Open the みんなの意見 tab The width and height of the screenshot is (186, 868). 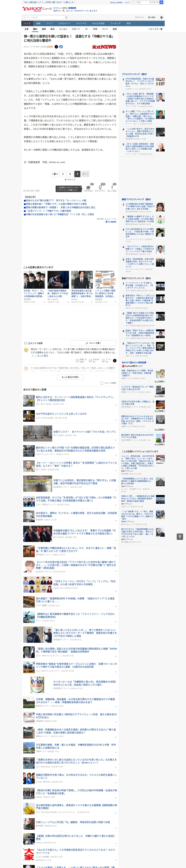[99, 24]
